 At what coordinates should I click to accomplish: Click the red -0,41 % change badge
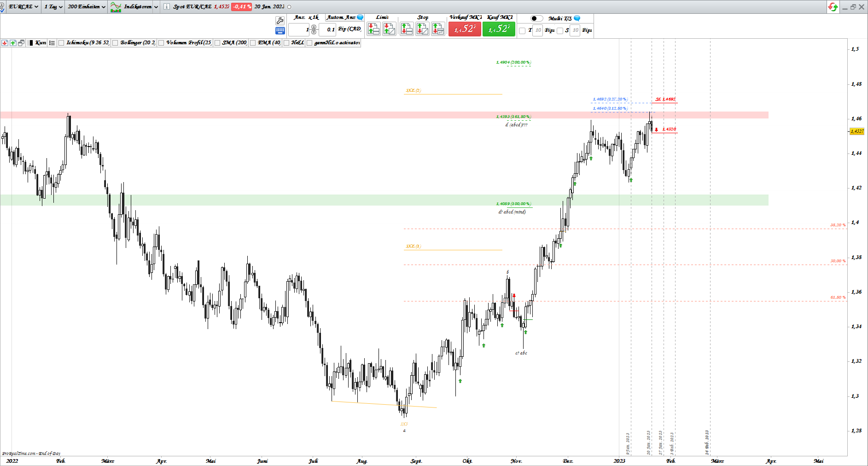pos(241,7)
